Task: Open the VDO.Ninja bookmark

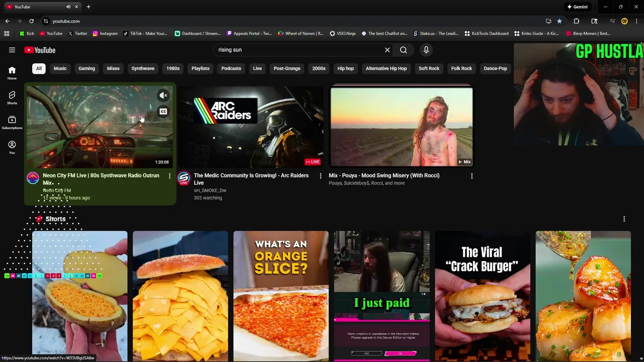Action: (x=343, y=33)
